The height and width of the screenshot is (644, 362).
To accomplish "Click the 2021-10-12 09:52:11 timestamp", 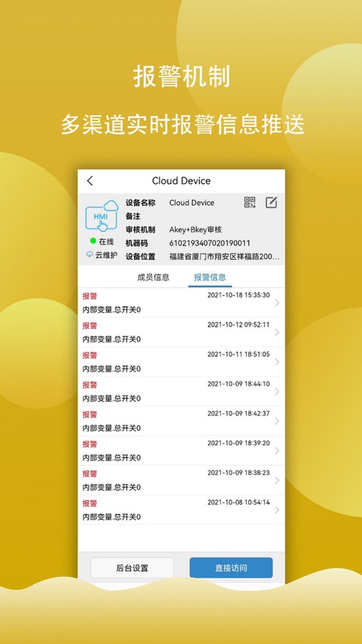I will (239, 325).
